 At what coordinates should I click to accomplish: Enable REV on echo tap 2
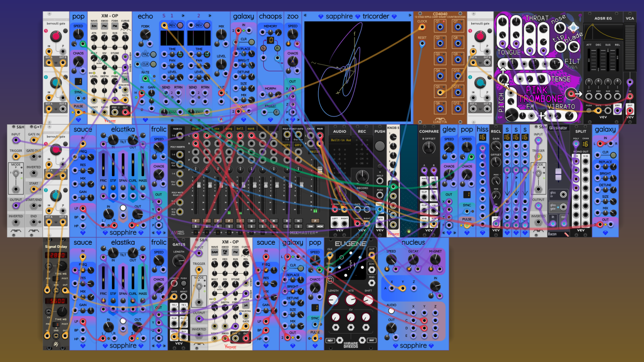tap(207, 26)
